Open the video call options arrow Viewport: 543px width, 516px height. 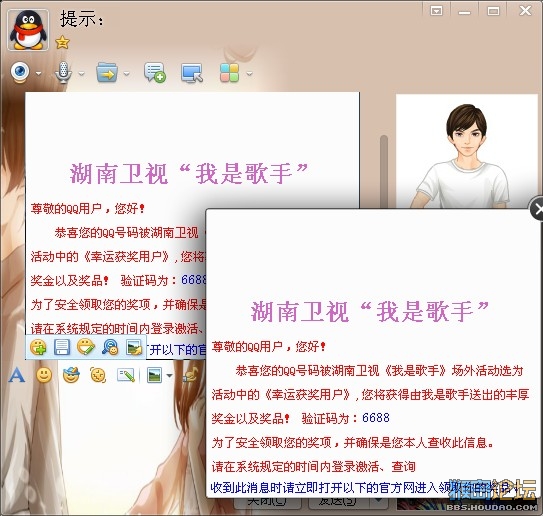38,73
